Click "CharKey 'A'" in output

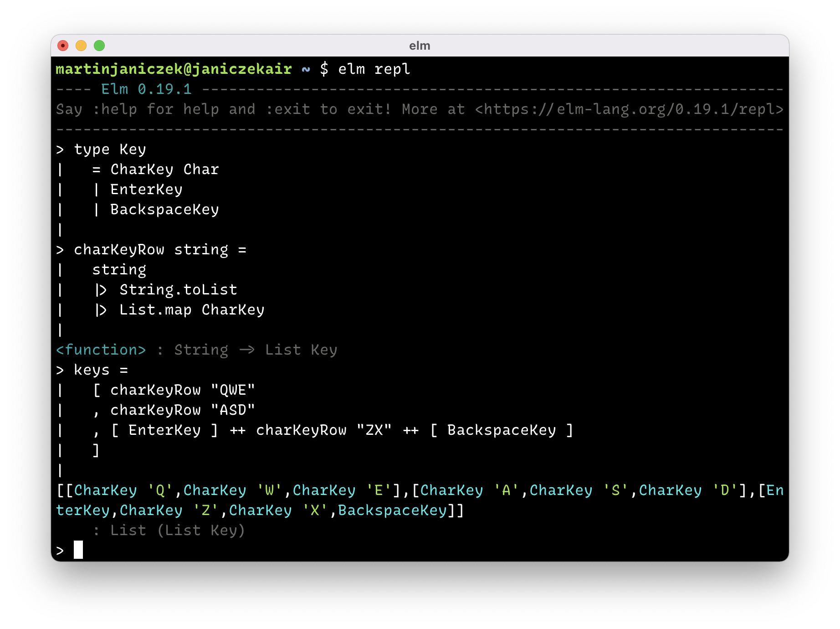(470, 490)
